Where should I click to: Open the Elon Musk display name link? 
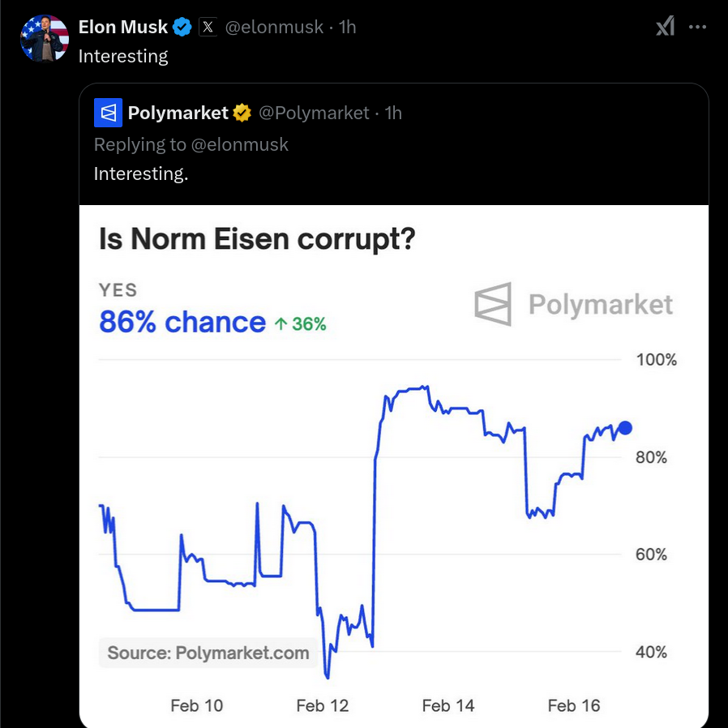pyautogui.click(x=123, y=27)
